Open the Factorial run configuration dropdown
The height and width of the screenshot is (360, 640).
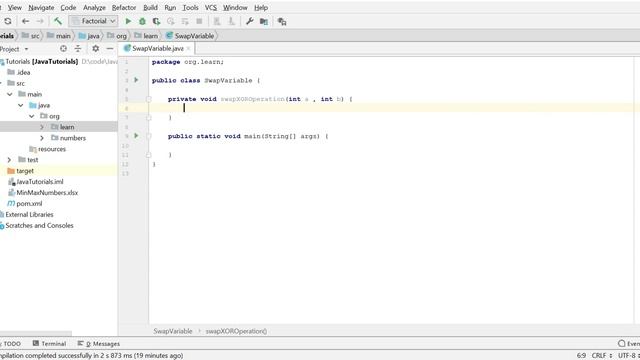click(x=93, y=21)
